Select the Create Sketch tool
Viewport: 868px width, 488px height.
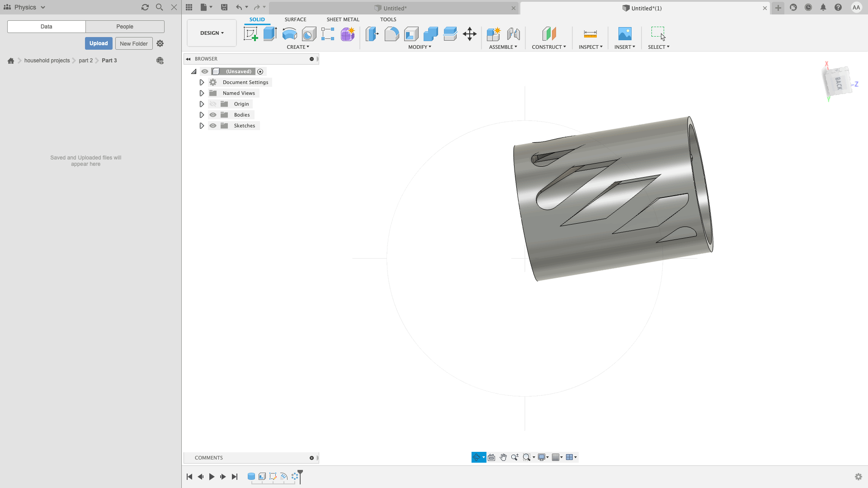[x=250, y=34]
